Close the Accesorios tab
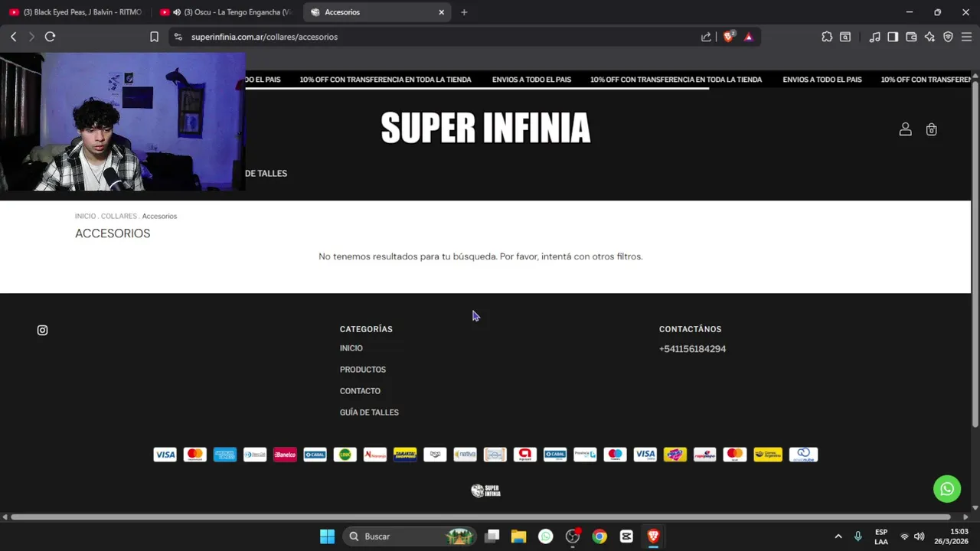Image resolution: width=980 pixels, height=551 pixels. click(x=441, y=12)
